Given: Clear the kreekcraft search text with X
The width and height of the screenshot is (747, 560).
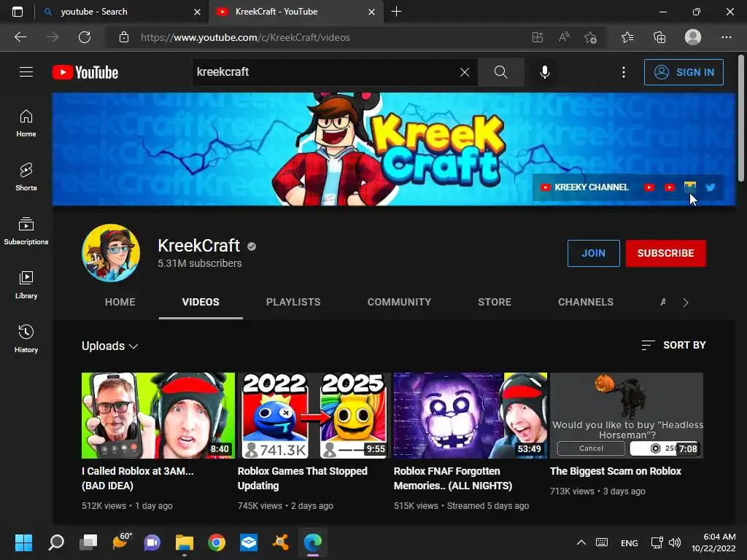Looking at the screenshot, I should (465, 72).
